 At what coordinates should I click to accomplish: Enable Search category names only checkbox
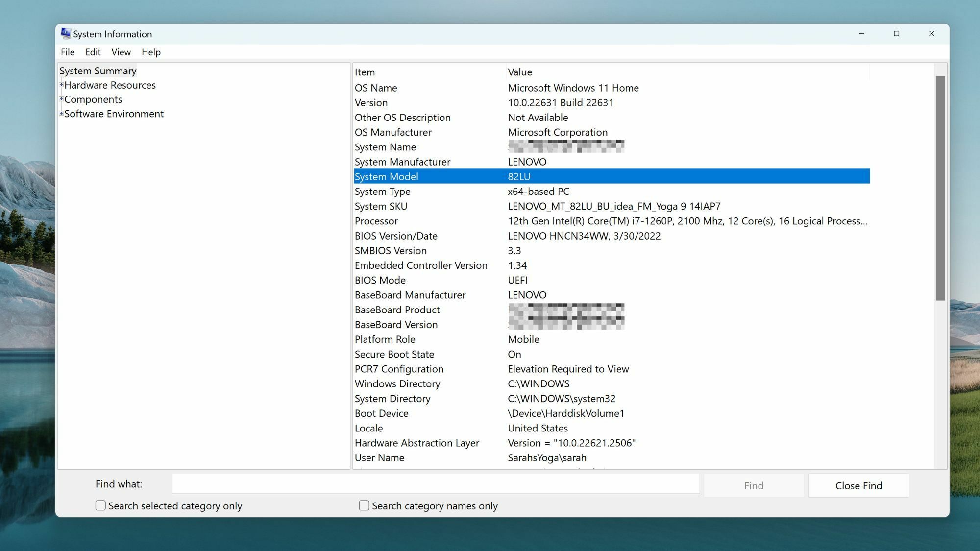pyautogui.click(x=364, y=506)
